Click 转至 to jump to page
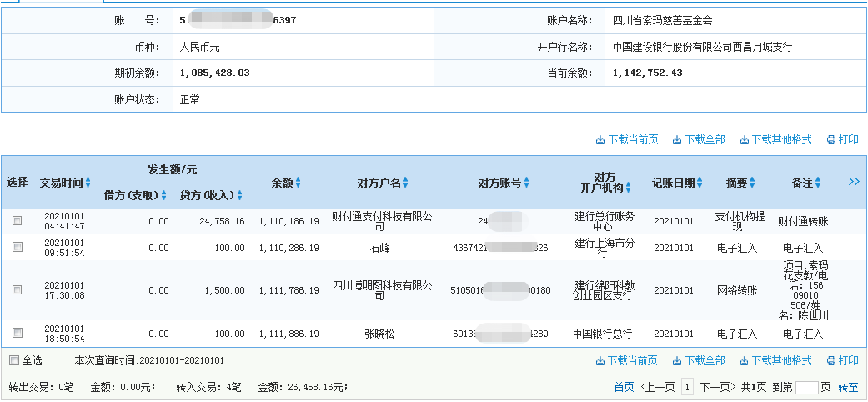This screenshot has width=868, height=402. (848, 387)
